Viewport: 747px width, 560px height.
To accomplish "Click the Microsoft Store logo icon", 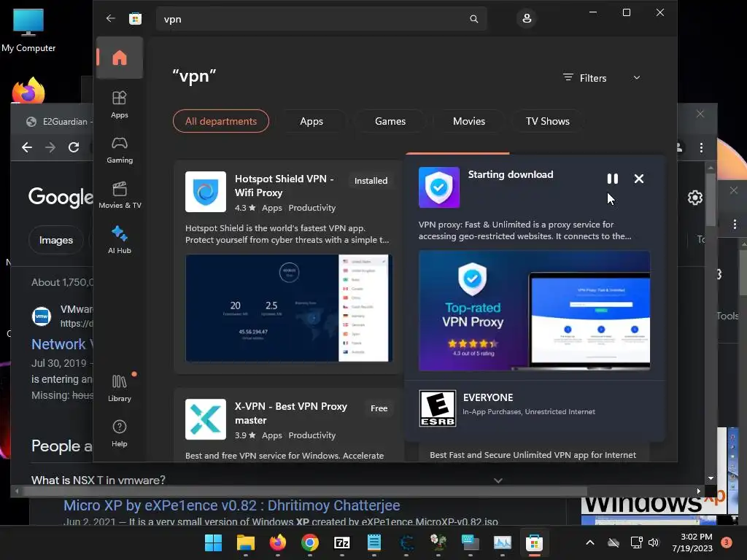I will coord(135,18).
